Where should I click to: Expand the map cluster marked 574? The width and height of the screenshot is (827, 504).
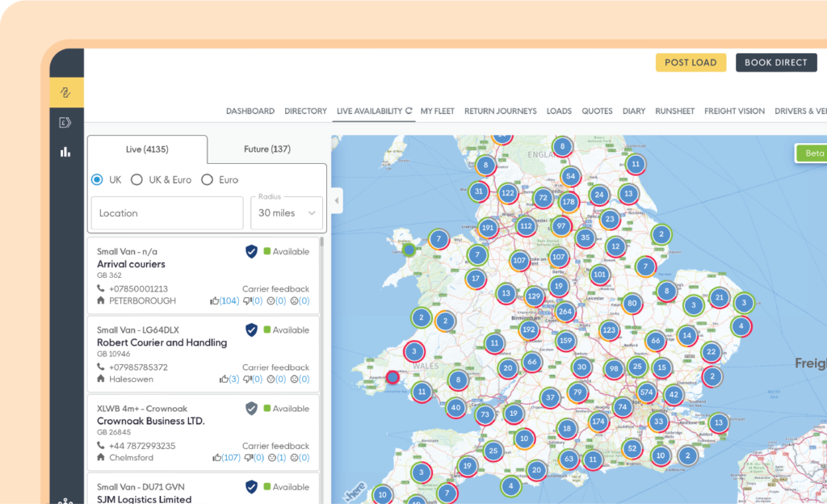click(646, 393)
